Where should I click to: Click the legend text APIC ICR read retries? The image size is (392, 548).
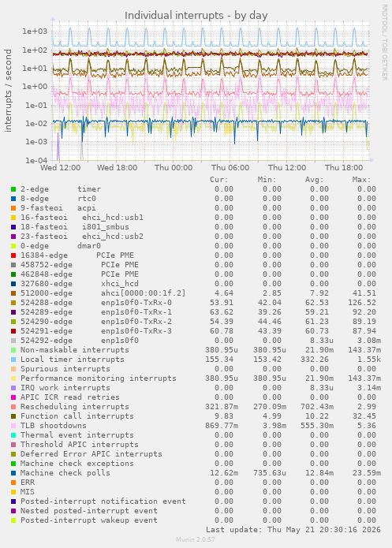tap(70, 397)
